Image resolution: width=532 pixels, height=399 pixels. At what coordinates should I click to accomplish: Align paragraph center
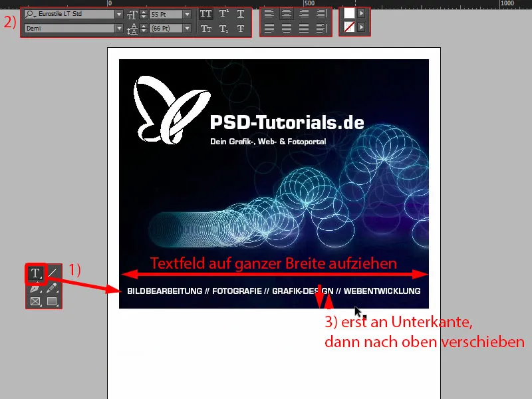pyautogui.click(x=287, y=13)
